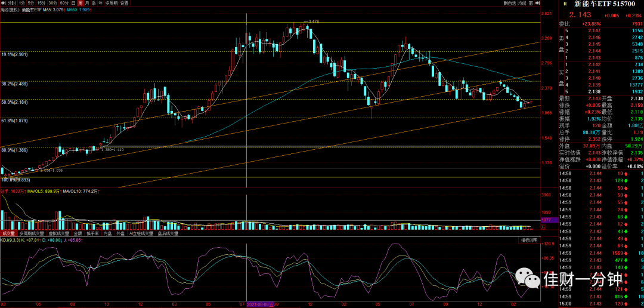The width and height of the screenshot is (644, 308).
Task: Click the 指标说明 button
Action: coord(529,240)
